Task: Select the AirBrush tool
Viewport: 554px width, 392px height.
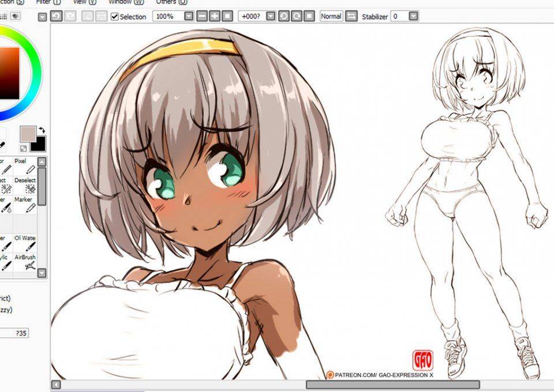Action: pyautogui.click(x=25, y=262)
